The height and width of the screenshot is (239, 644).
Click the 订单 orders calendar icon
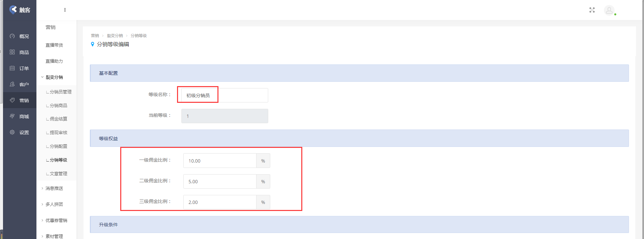click(x=12, y=68)
